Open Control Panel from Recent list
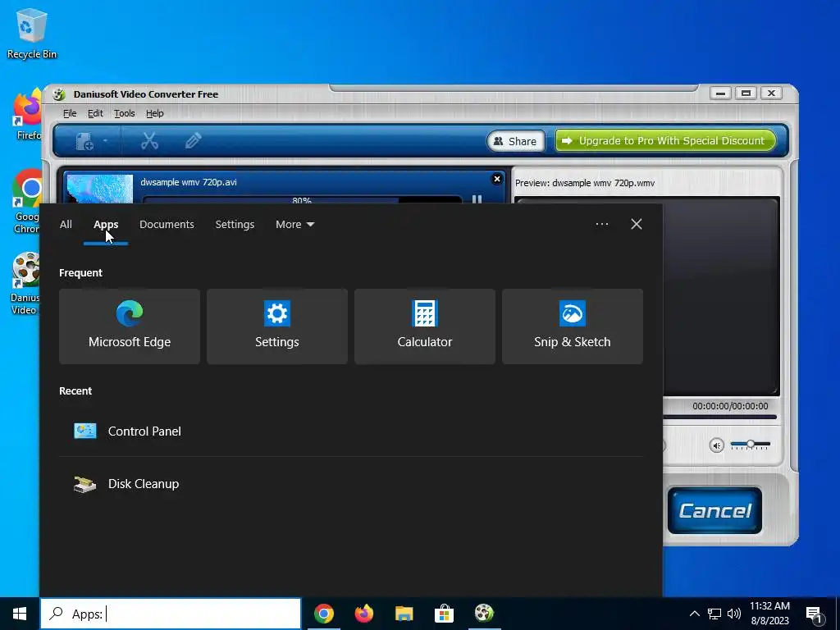840x630 pixels. coord(351,431)
